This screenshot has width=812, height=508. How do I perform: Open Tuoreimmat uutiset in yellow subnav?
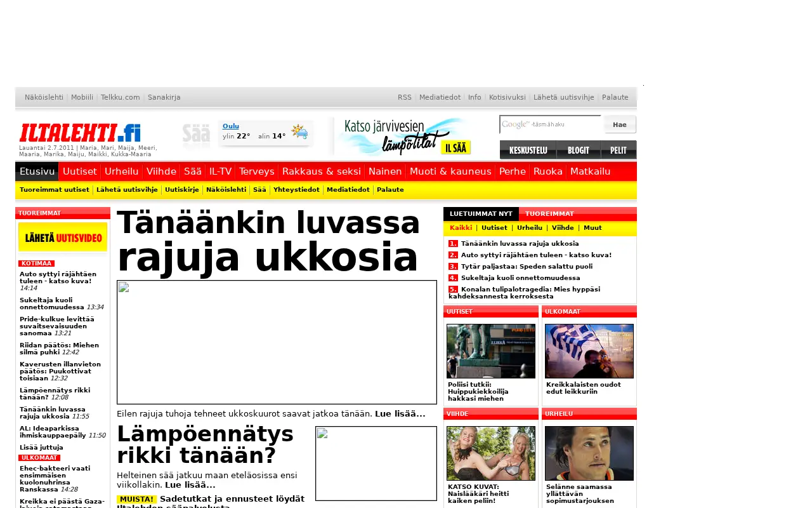[55, 190]
